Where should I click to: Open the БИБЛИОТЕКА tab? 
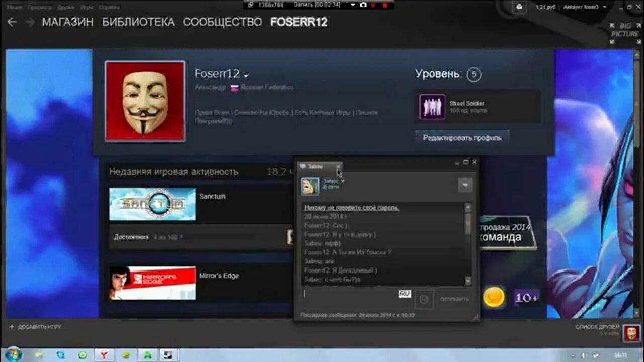138,22
